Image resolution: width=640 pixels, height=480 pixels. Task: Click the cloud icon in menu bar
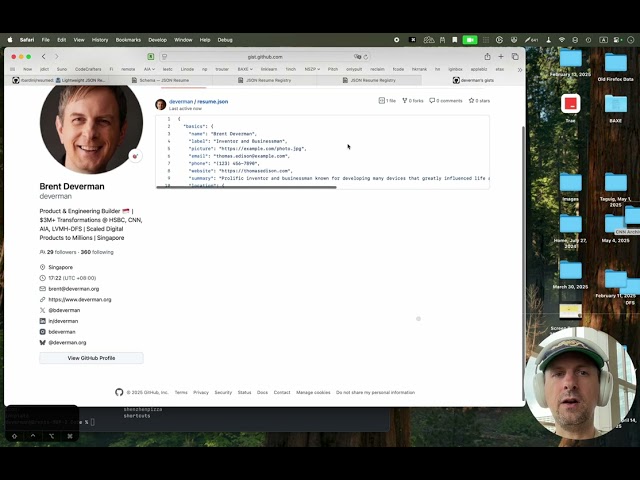coord(429,40)
